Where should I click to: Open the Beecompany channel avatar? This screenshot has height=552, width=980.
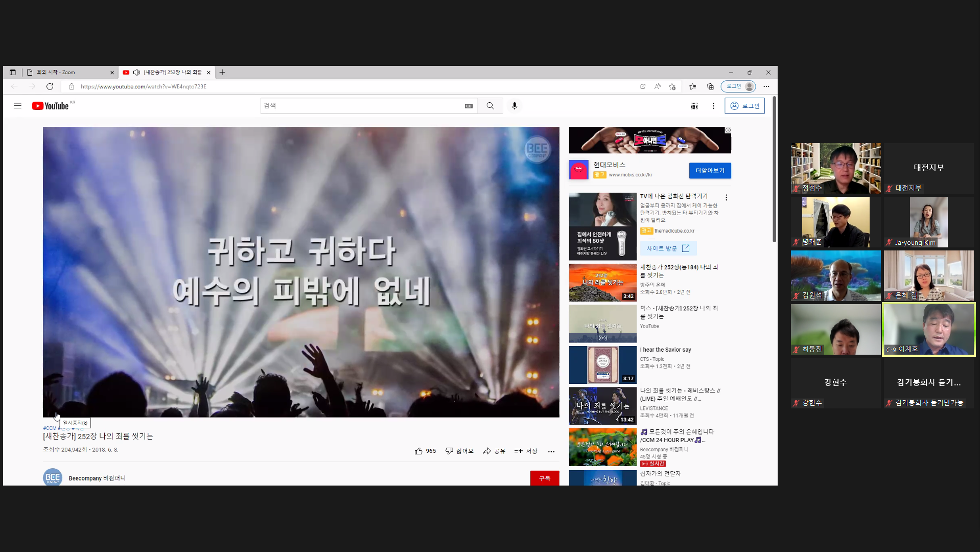click(x=53, y=477)
